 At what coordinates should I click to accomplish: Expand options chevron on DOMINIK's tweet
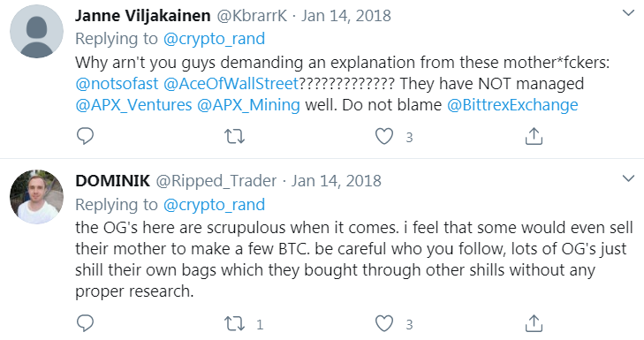tap(628, 178)
